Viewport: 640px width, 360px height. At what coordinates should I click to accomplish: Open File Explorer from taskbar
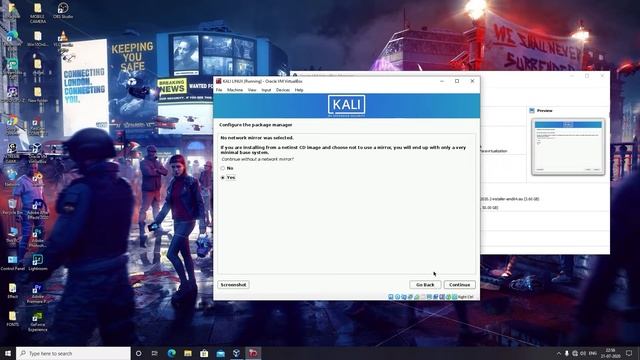[188, 353]
